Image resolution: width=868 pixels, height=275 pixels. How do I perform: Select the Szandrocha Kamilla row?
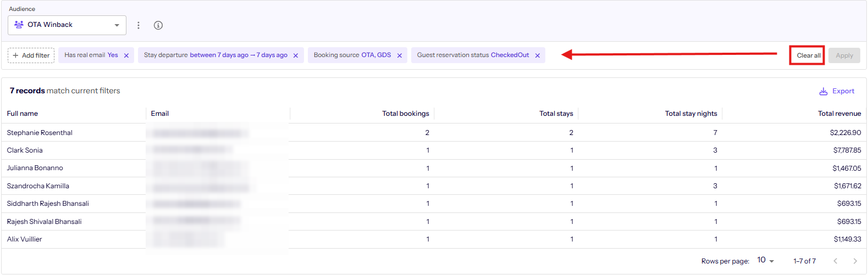(434, 186)
